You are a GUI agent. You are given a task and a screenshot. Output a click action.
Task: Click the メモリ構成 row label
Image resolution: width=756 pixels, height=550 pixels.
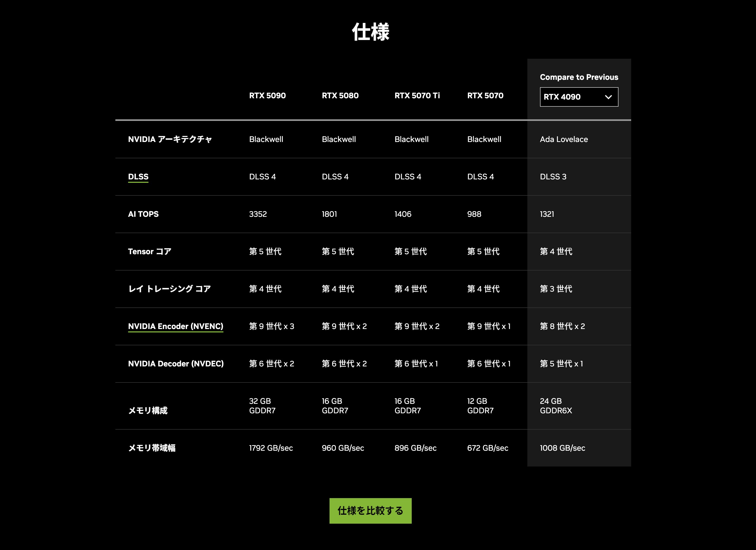pyautogui.click(x=148, y=411)
